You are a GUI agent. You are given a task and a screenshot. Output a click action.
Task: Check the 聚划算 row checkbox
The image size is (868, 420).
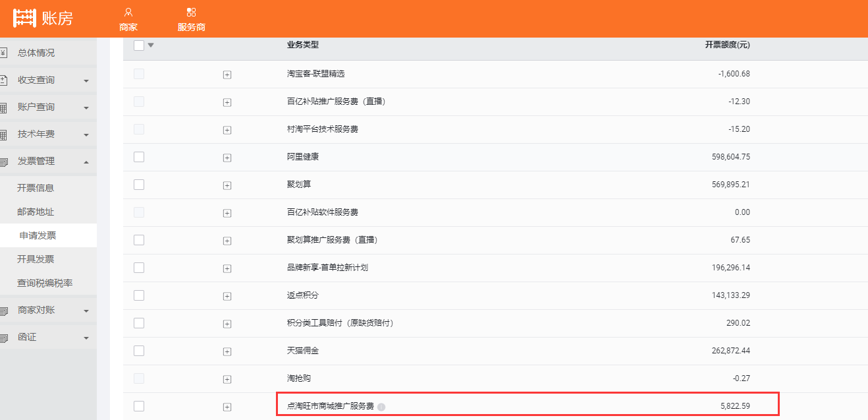coord(139,185)
